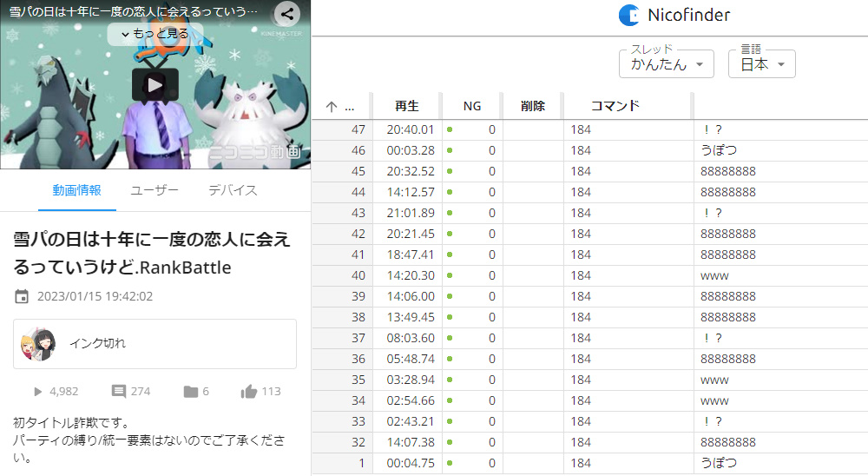This screenshot has height=476, width=868.
Task: Sort comments by 再生 column header
Action: (x=406, y=106)
